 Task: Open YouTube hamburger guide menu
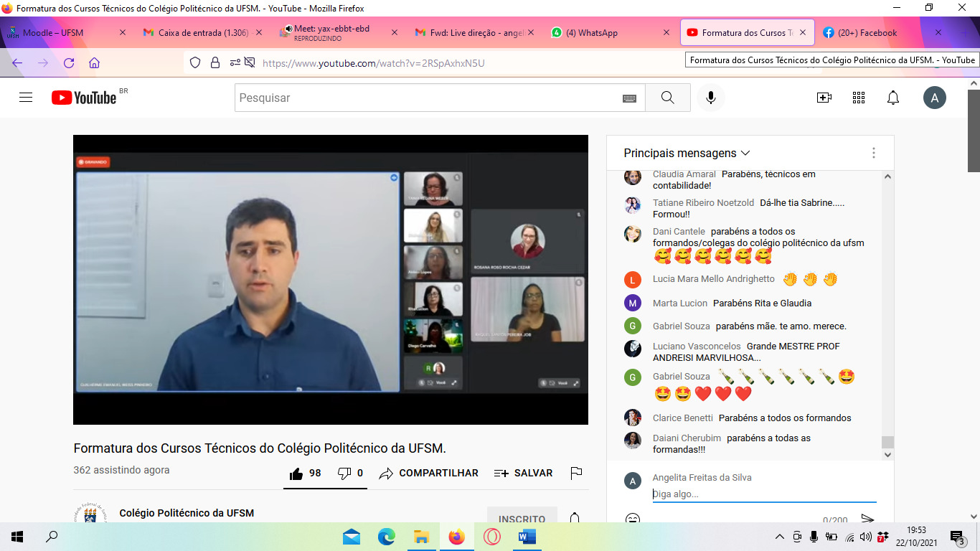point(26,98)
